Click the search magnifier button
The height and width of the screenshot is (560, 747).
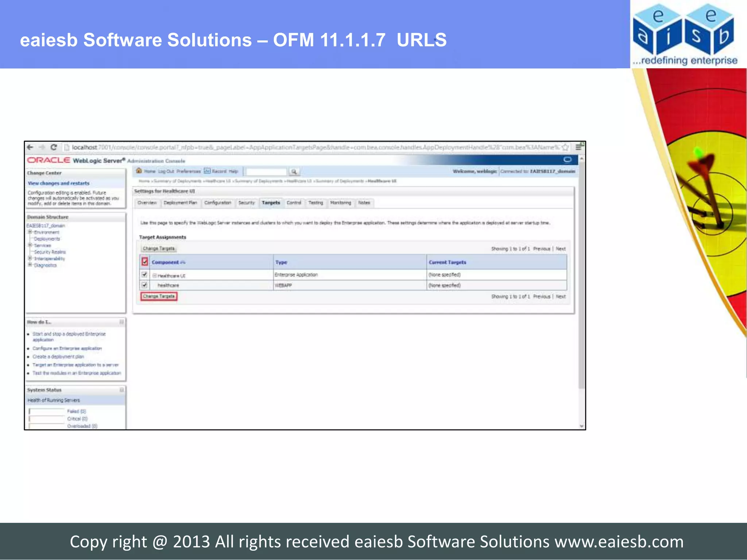pyautogui.click(x=294, y=171)
